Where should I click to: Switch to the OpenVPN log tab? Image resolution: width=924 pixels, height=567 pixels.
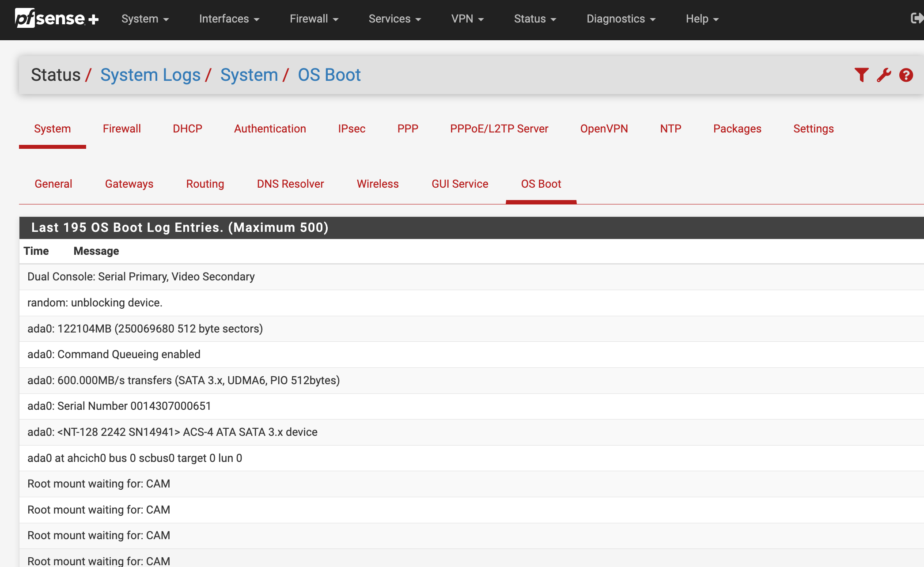click(x=604, y=129)
